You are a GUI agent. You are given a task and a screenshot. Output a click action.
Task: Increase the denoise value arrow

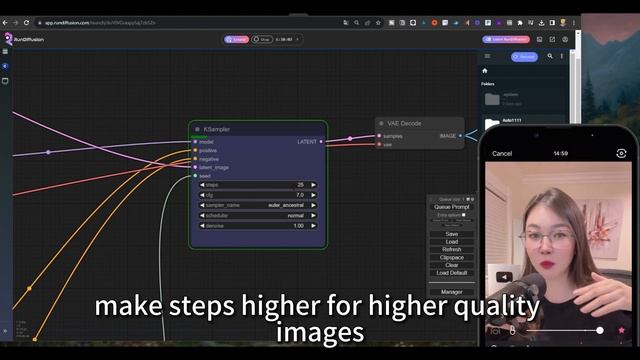[x=313, y=226]
